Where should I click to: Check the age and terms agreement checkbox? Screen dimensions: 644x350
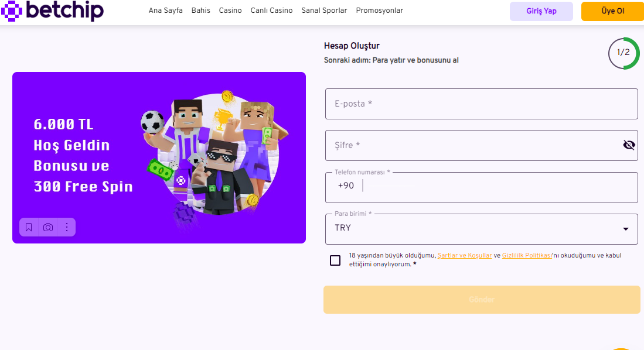click(335, 260)
